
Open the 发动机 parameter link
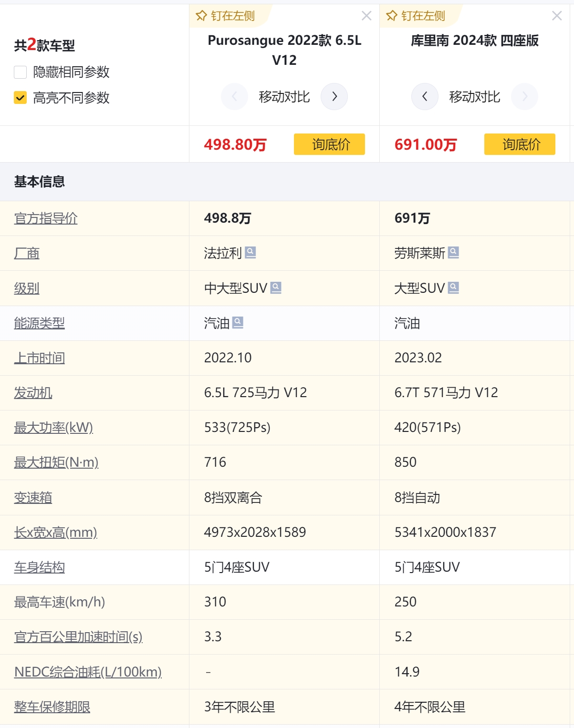(x=33, y=392)
